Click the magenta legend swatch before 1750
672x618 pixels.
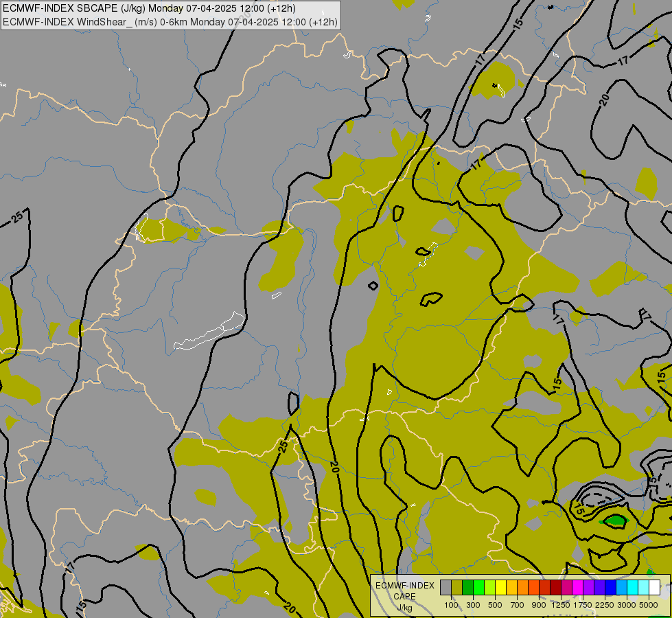pyautogui.click(x=577, y=588)
